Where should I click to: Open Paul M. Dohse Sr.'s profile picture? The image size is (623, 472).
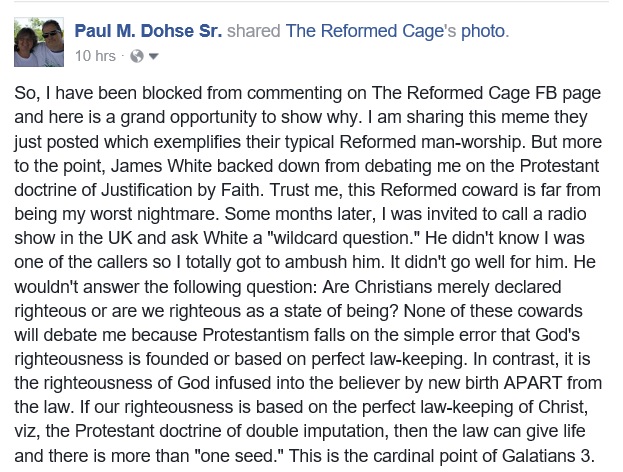coord(39,43)
